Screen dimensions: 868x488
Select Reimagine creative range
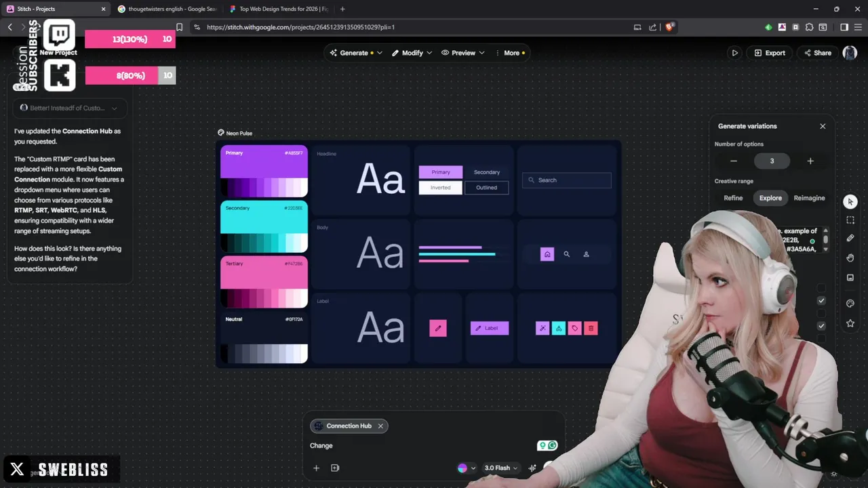809,198
